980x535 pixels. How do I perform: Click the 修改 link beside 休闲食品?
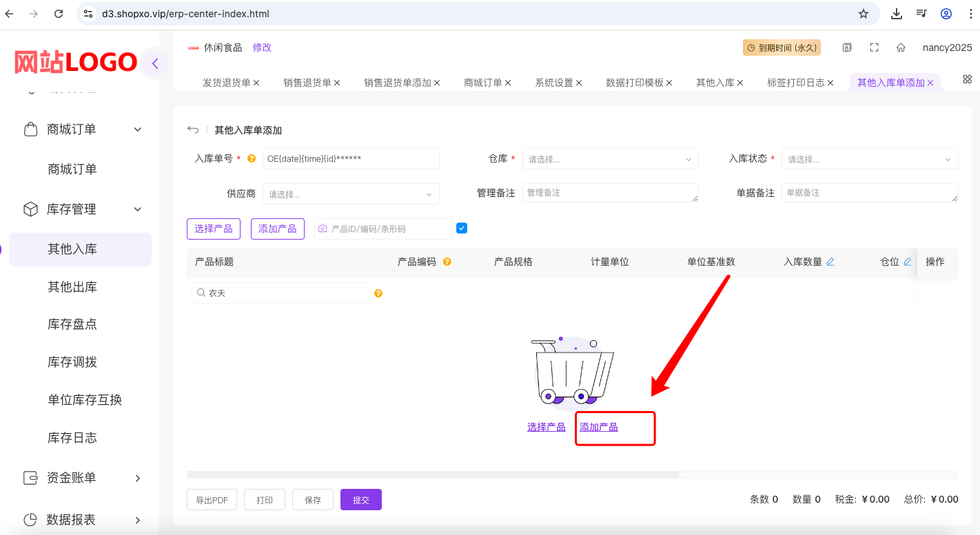pos(262,48)
